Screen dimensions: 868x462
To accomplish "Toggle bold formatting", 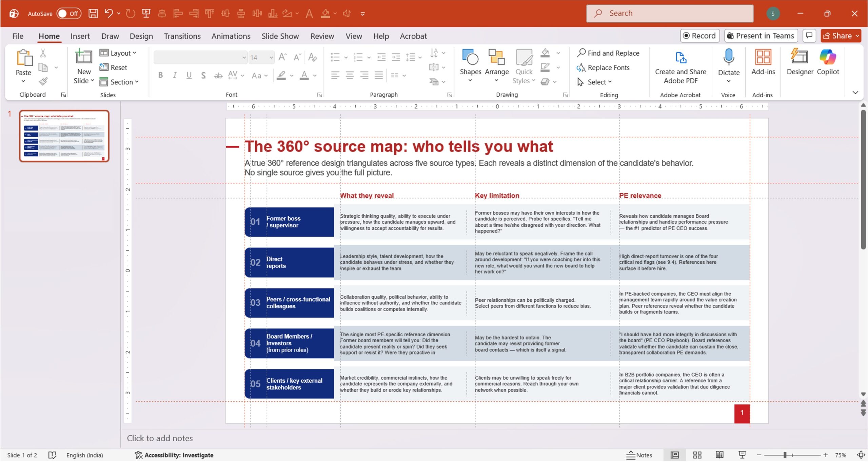I will coord(160,75).
